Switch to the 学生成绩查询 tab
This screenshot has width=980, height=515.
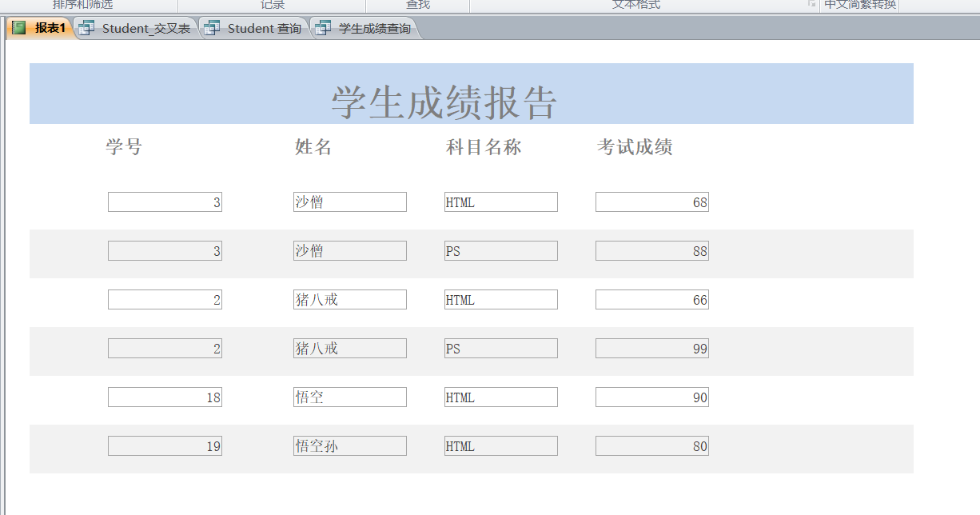374,29
